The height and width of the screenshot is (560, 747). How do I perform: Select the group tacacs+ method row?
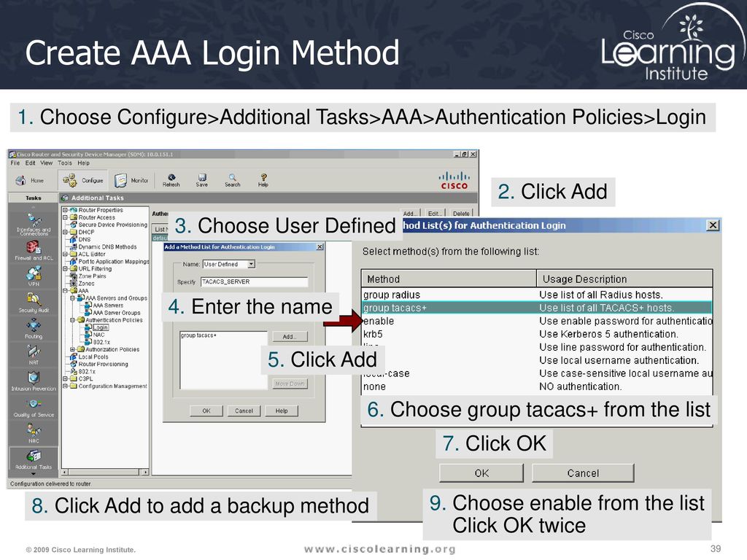tap(537, 308)
